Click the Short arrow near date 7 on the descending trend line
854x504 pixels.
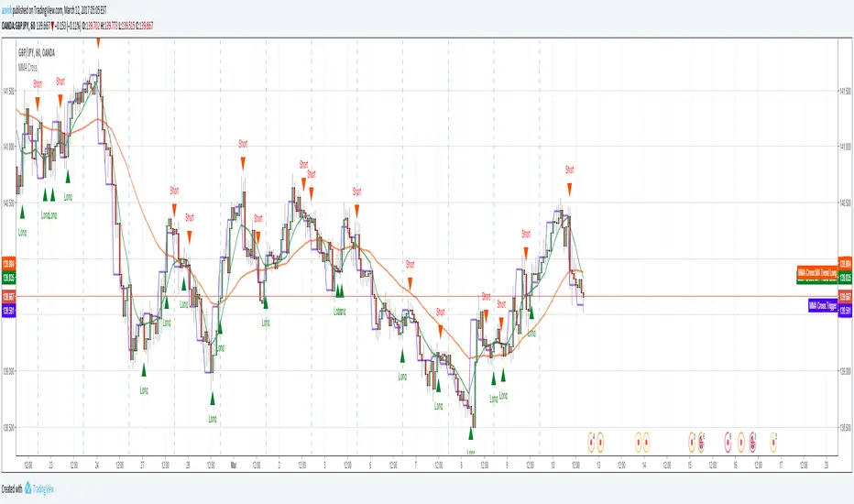[x=411, y=283]
